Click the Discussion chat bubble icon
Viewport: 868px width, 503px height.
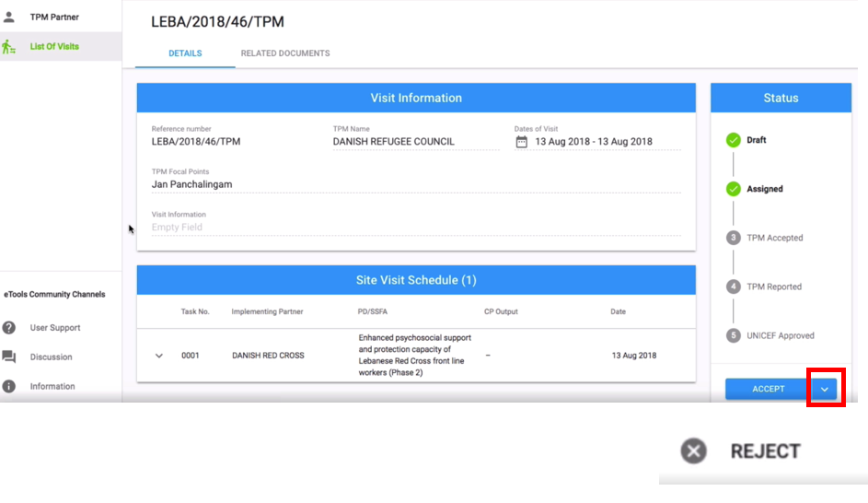(9, 357)
